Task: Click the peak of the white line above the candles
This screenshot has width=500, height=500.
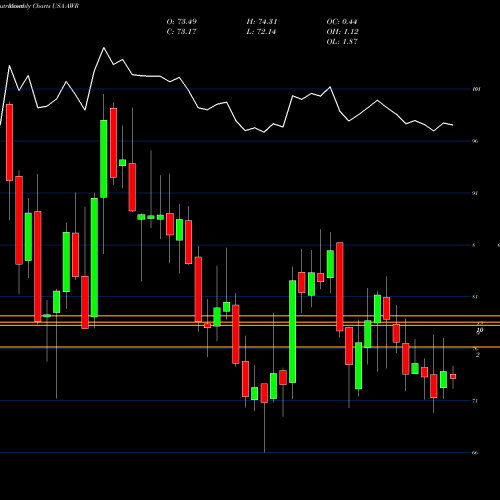Action: click(x=104, y=48)
